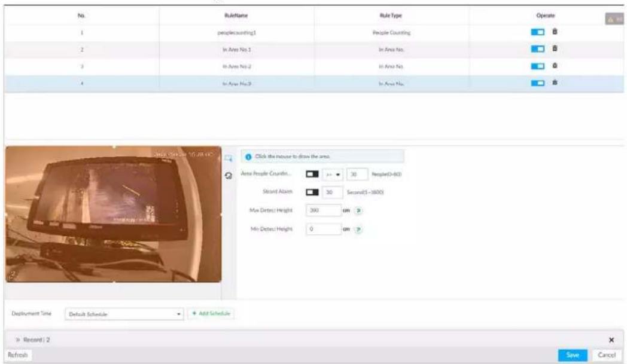Toggle the In Area No.1 rule switch
This screenshot has height=364, width=627.
click(x=537, y=49)
